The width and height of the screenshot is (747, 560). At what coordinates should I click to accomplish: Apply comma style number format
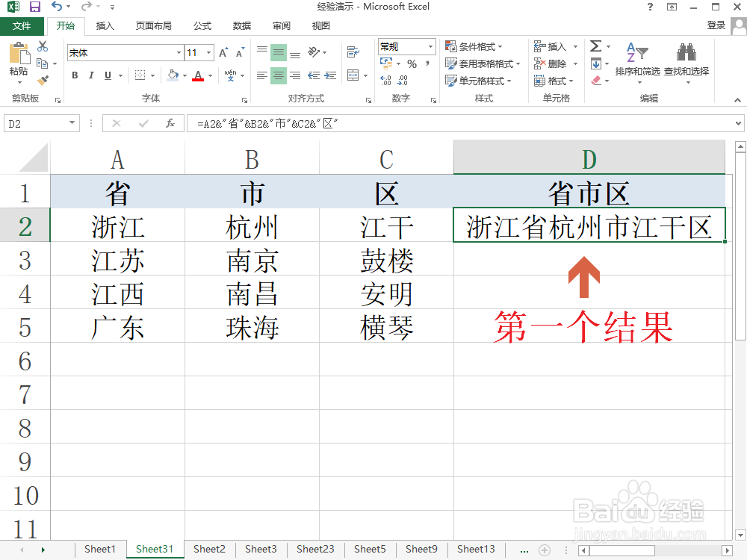428,63
